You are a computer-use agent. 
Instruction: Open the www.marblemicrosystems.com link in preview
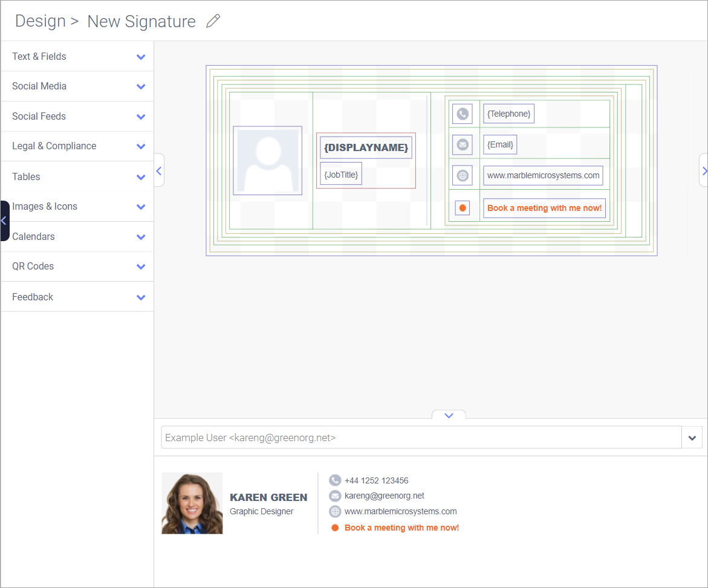point(401,511)
